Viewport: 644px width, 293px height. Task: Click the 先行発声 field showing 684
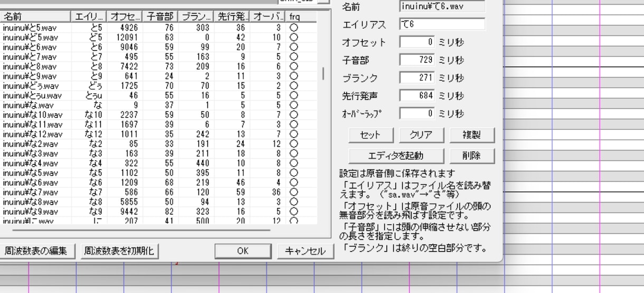coord(418,96)
